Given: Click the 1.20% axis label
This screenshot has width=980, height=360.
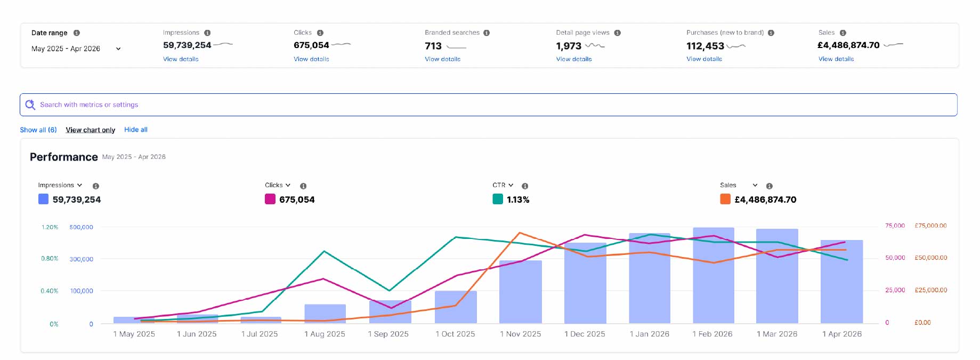Looking at the screenshot, I should click(50, 227).
